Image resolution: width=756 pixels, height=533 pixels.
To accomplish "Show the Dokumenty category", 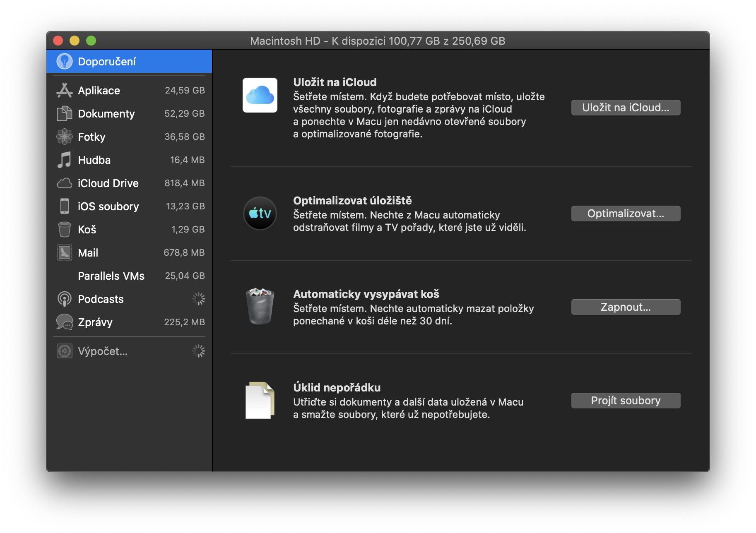I will [129, 113].
